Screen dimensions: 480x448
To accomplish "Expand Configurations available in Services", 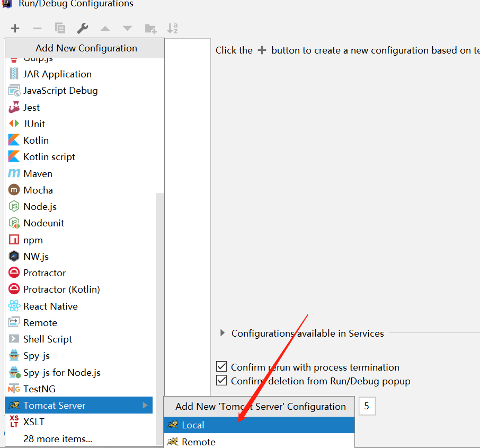I will [x=222, y=333].
